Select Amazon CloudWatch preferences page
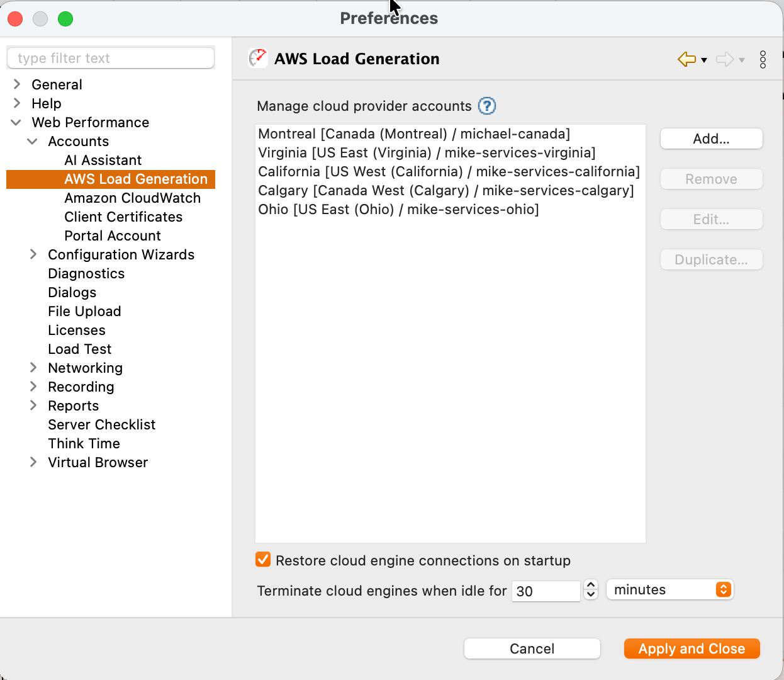The height and width of the screenshot is (680, 784). click(x=132, y=198)
